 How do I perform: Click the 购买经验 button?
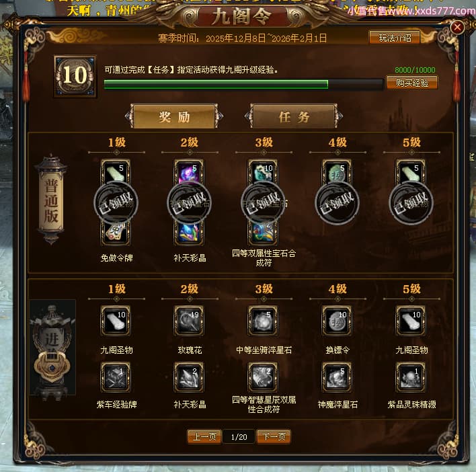point(412,83)
